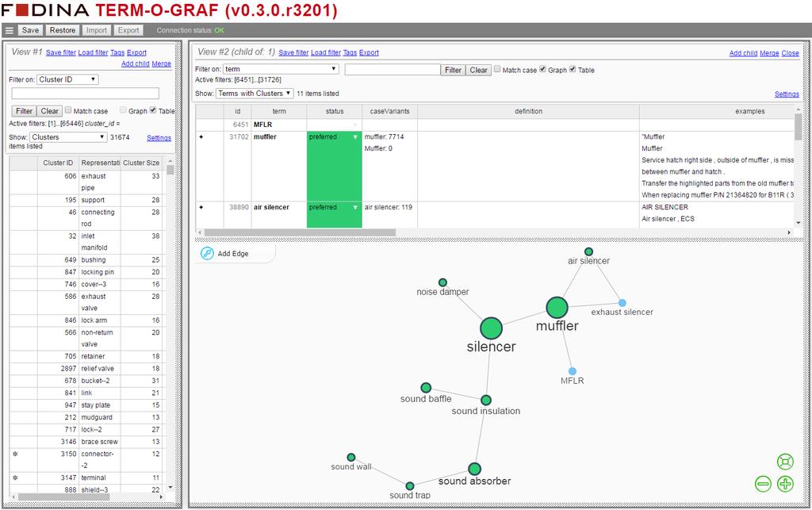Click horizontal scrollbar of terms table
812x510 pixels.
[300, 232]
